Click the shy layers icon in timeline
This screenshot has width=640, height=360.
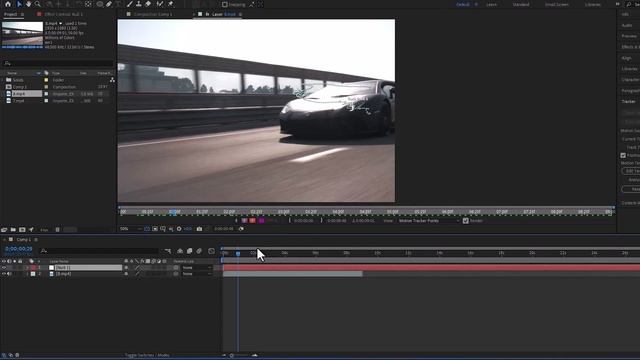click(180, 251)
